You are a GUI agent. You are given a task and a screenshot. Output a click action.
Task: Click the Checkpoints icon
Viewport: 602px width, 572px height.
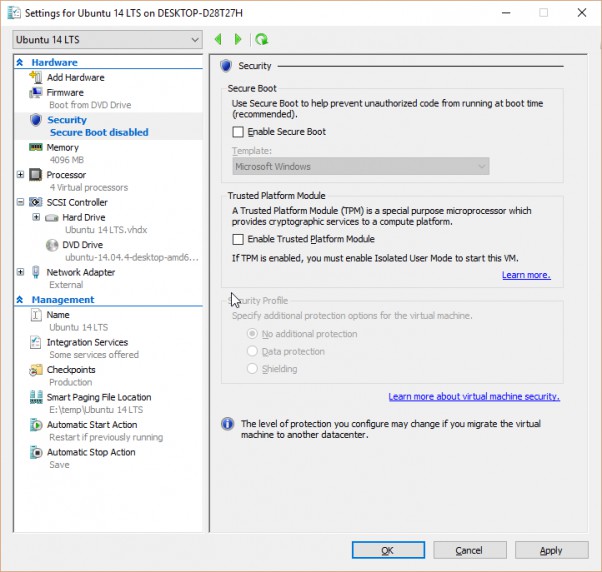pyautogui.click(x=36, y=370)
